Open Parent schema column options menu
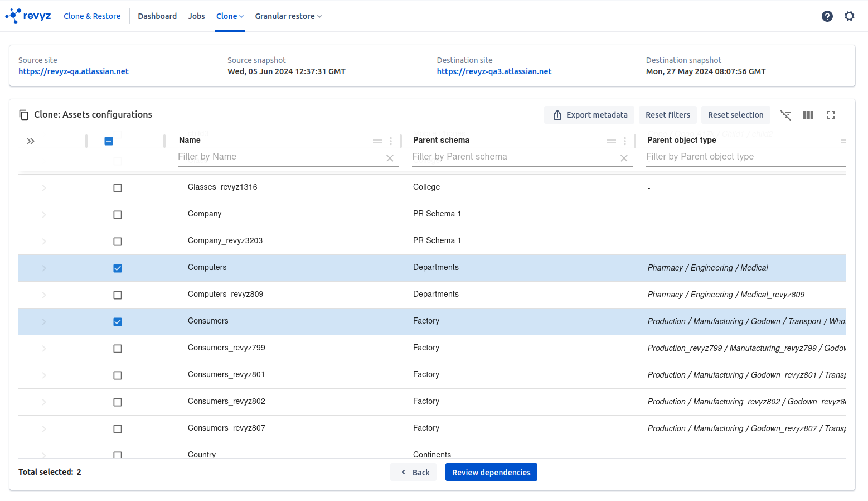 [625, 141]
